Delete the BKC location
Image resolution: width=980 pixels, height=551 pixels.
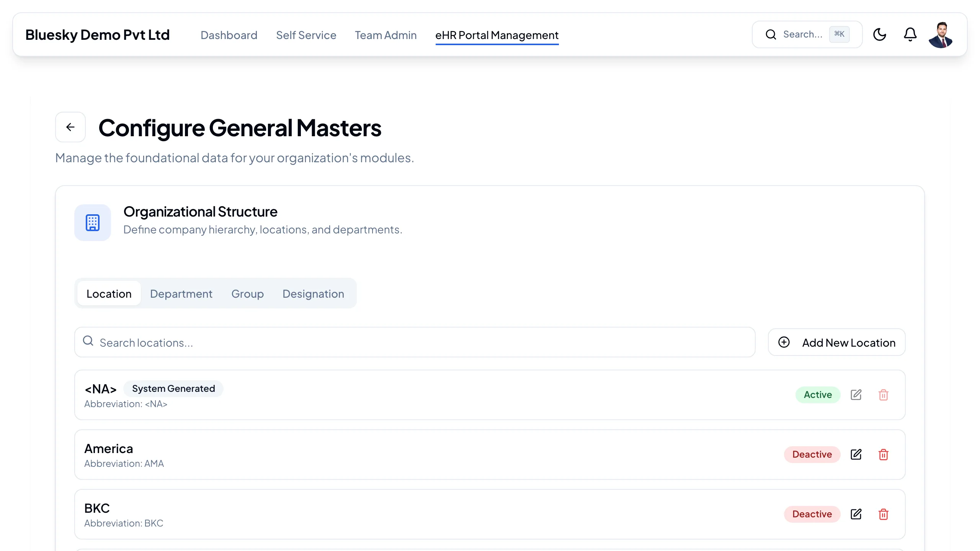point(884,514)
